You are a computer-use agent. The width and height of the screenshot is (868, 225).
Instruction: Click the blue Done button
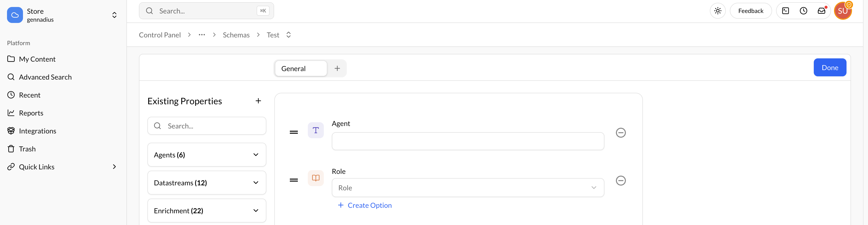830,68
